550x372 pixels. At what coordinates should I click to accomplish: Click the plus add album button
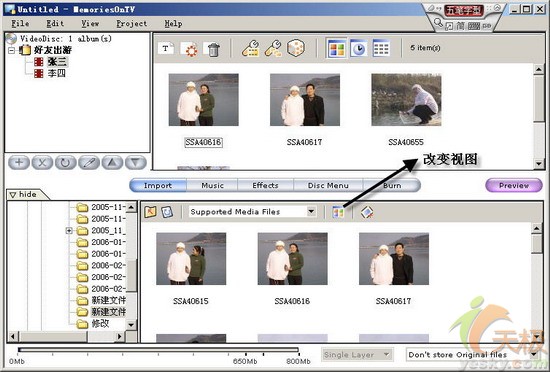click(19, 163)
